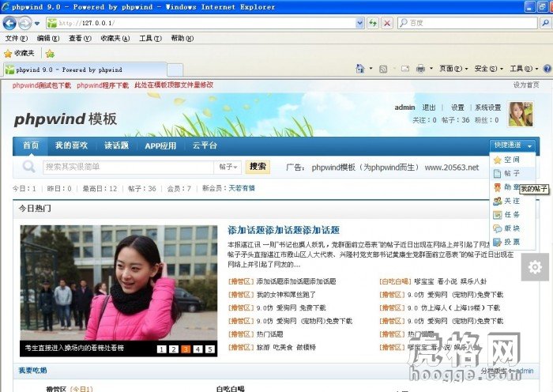Click the 搜索 search button

point(258,167)
